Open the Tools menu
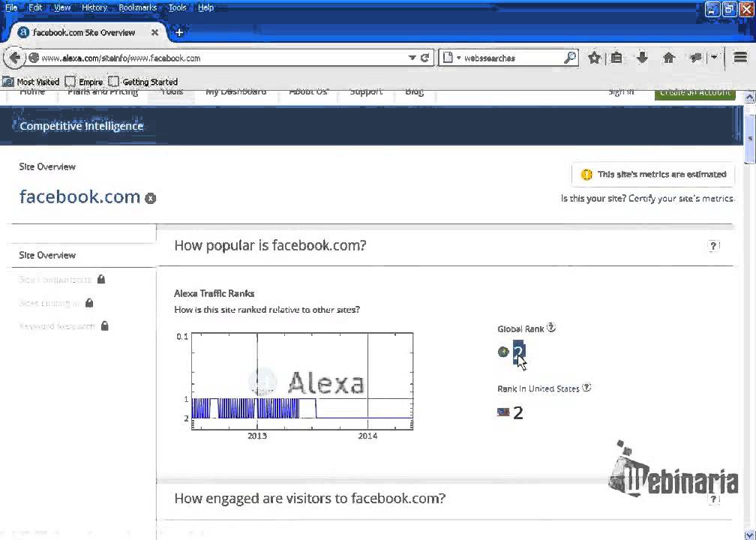 (x=177, y=7)
